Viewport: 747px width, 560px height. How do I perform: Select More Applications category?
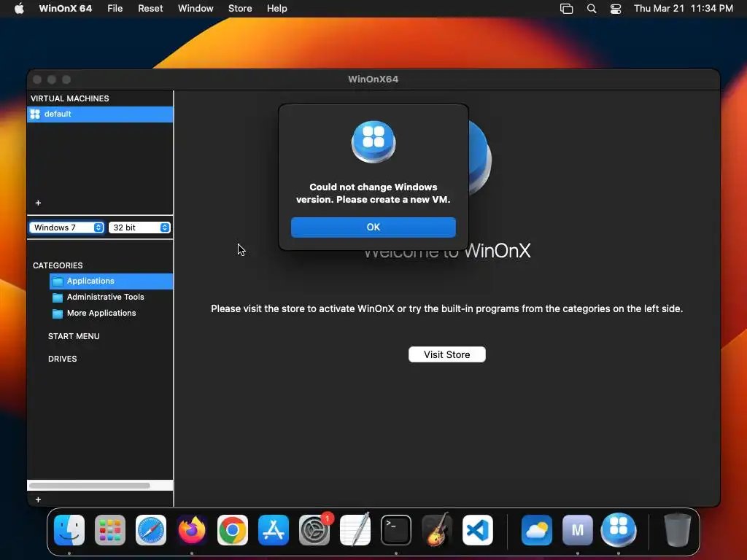point(101,314)
